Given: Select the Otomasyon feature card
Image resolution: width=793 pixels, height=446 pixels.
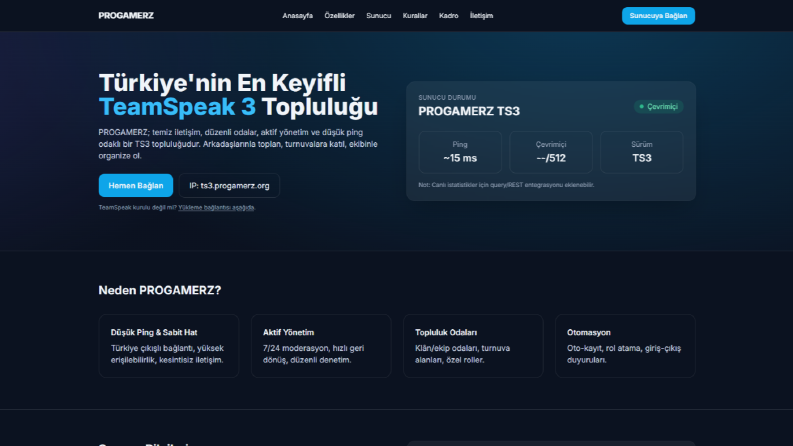Looking at the screenshot, I should 625,346.
